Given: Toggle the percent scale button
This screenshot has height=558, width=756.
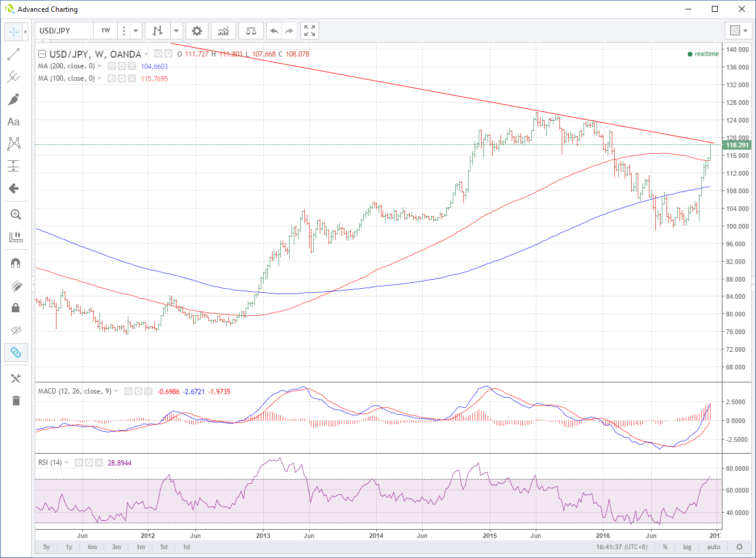Looking at the screenshot, I should [x=665, y=547].
